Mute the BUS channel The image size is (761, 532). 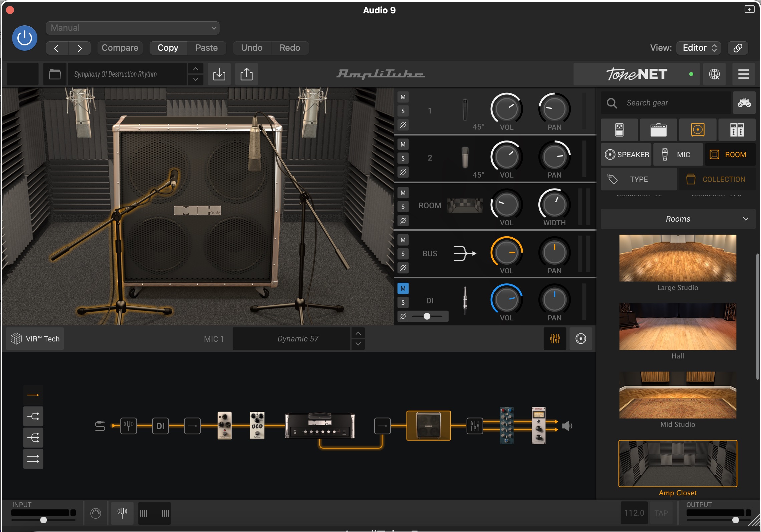click(403, 240)
